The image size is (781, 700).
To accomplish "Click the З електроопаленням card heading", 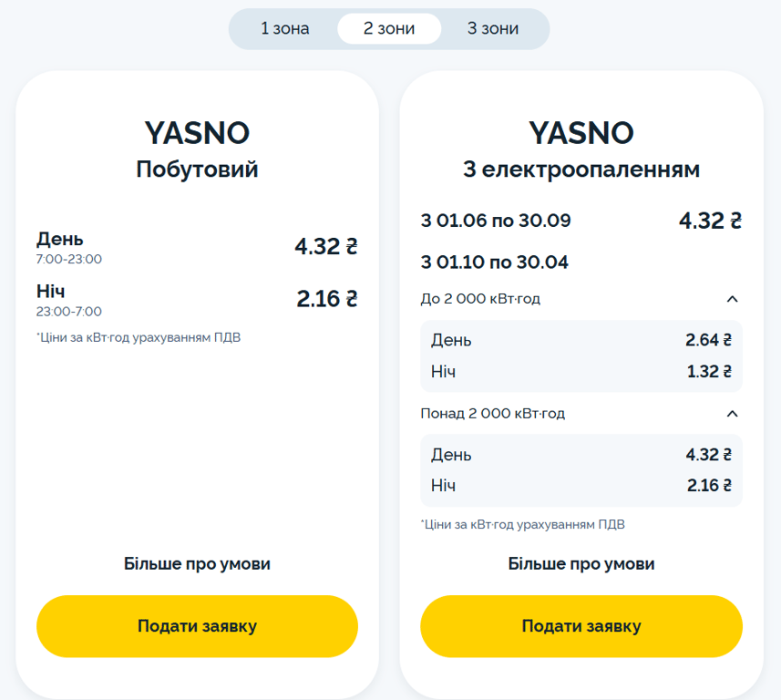I will 581,170.
